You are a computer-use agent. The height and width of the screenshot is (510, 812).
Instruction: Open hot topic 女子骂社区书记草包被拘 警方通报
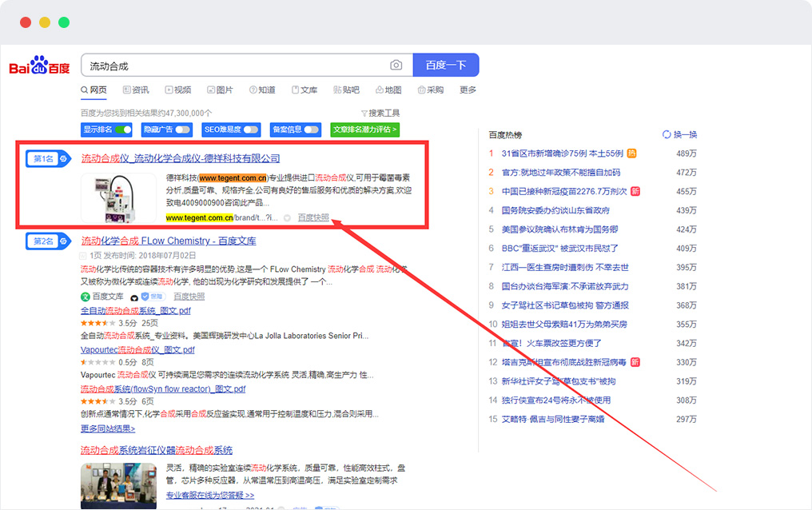[565, 305]
